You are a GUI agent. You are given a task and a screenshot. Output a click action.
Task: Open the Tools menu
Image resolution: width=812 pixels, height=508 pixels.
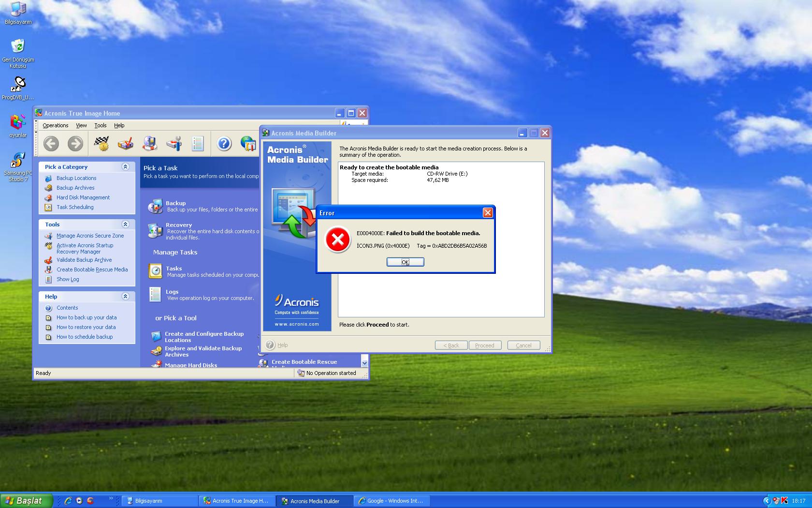[x=100, y=125]
